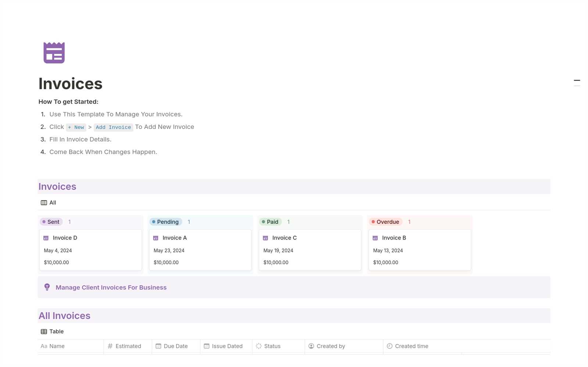588x367 pixels.
Task: Switch to the Table view tab
Action: click(x=52, y=332)
